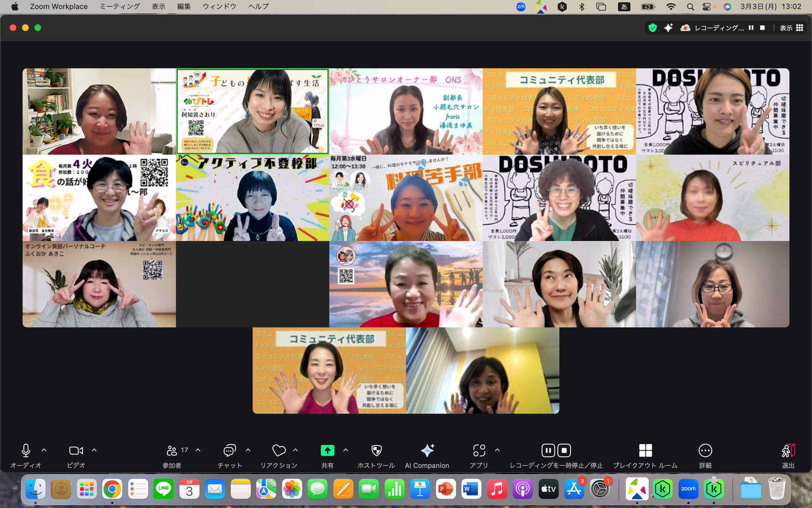This screenshot has height=508, width=812.
Task: Open System Settings in the Dock
Action: [x=599, y=489]
